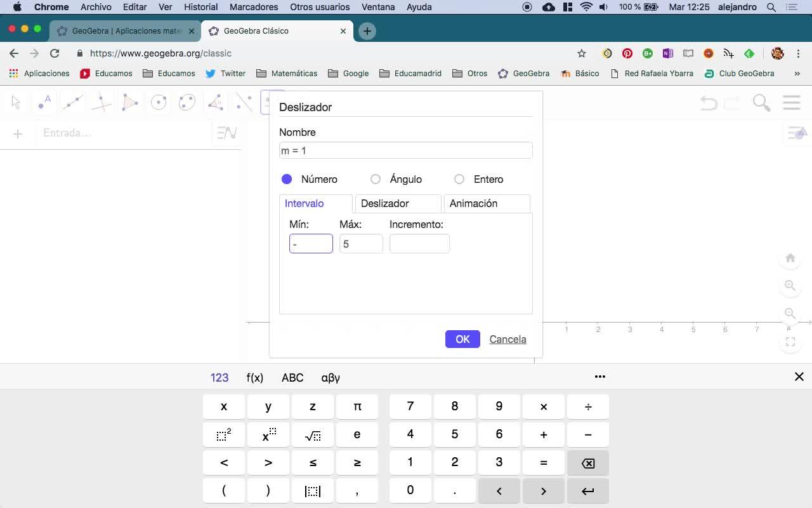The height and width of the screenshot is (508, 812).
Task: Switch to GeoGebra Aplicaciones browser tab
Action: coord(126,30)
